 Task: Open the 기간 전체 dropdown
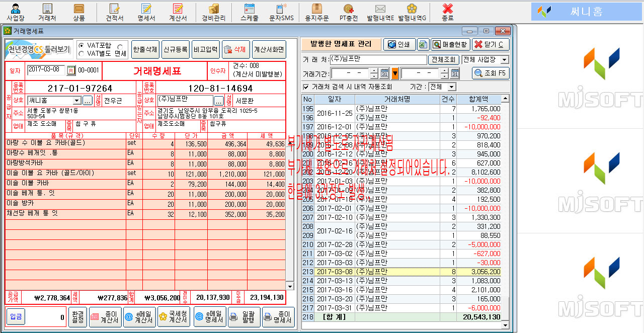pyautogui.click(x=451, y=87)
